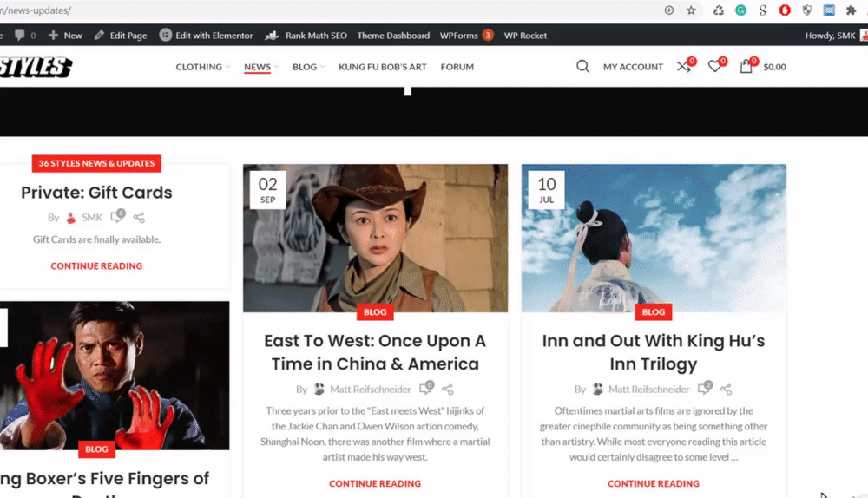Open the Opera red O extension icon

tap(785, 10)
